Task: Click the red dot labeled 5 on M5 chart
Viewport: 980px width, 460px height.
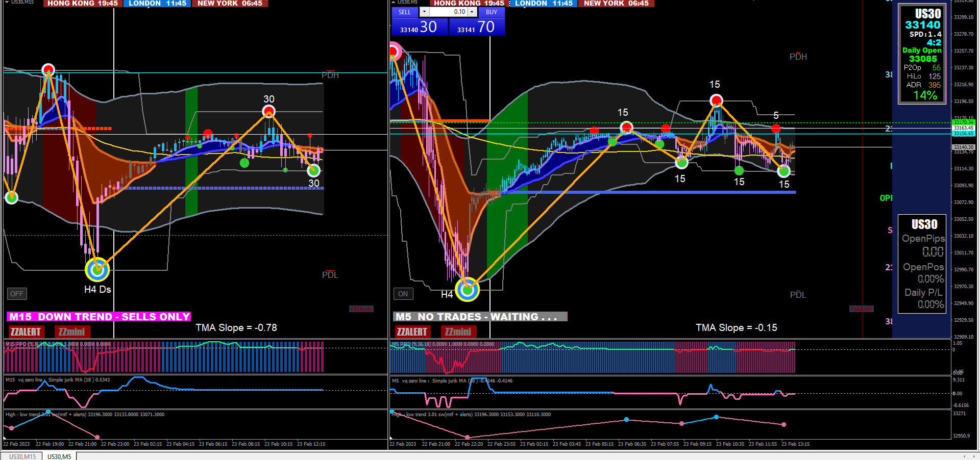Action: tap(776, 129)
